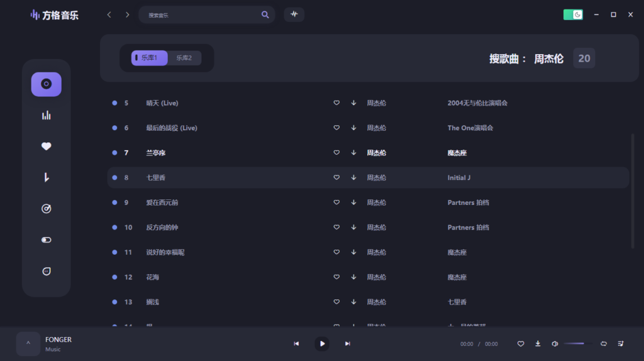Viewport: 644px width, 361px height.
Task: Click the 搜索音乐 search input field
Action: [201, 14]
